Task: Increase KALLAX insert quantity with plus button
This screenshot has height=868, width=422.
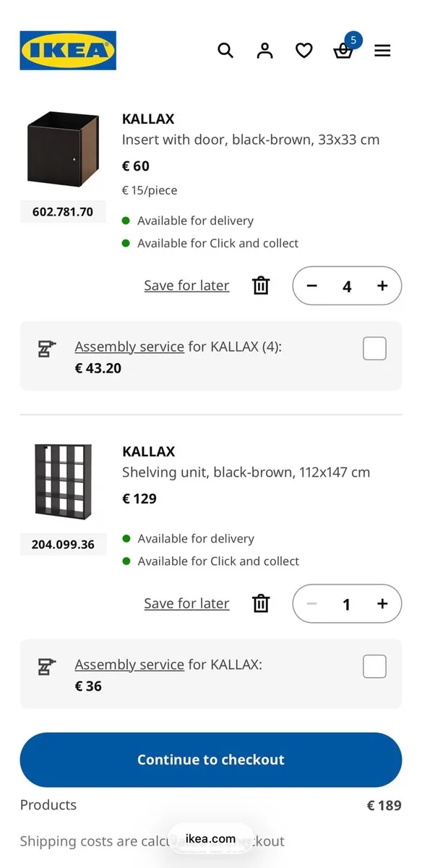Action: pyautogui.click(x=382, y=286)
